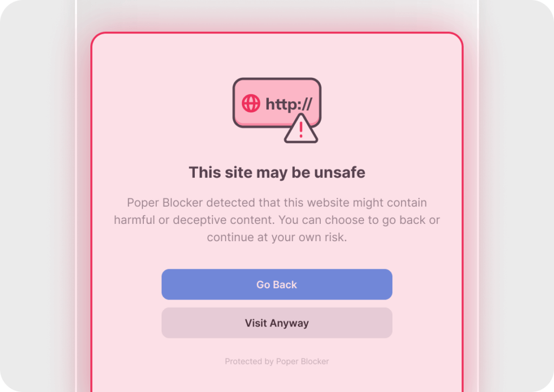This screenshot has height=392, width=554.
Task: Click empty pink area above URL badge
Action: point(276,56)
